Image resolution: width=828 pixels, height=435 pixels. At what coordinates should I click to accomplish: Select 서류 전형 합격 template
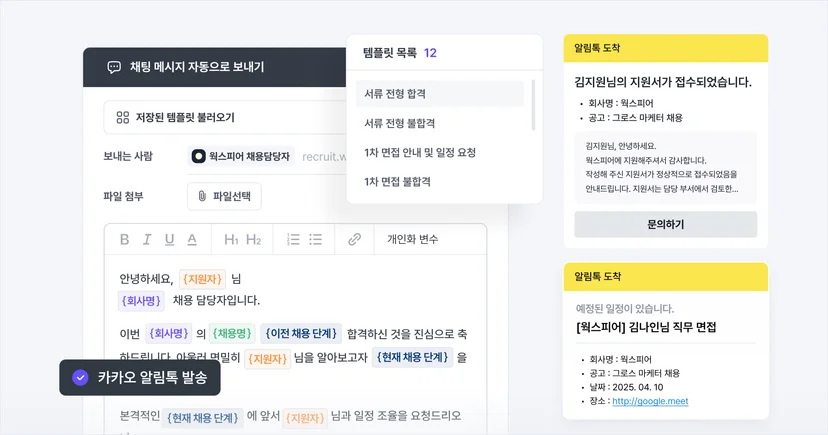click(439, 93)
